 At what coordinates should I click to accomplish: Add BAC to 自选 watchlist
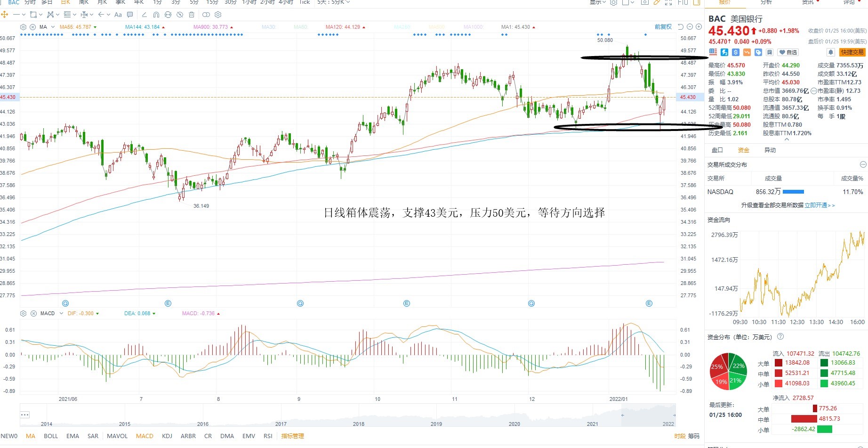tap(788, 52)
